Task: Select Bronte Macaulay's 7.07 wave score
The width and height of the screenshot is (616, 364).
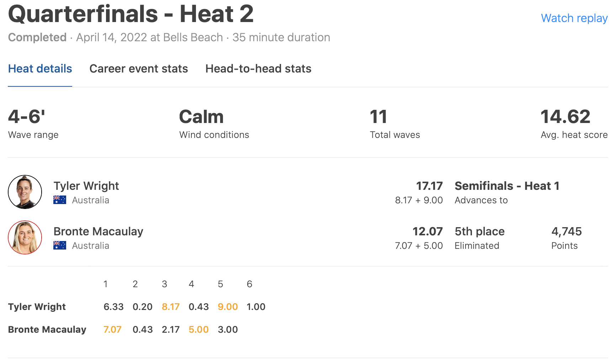Action: [112, 330]
